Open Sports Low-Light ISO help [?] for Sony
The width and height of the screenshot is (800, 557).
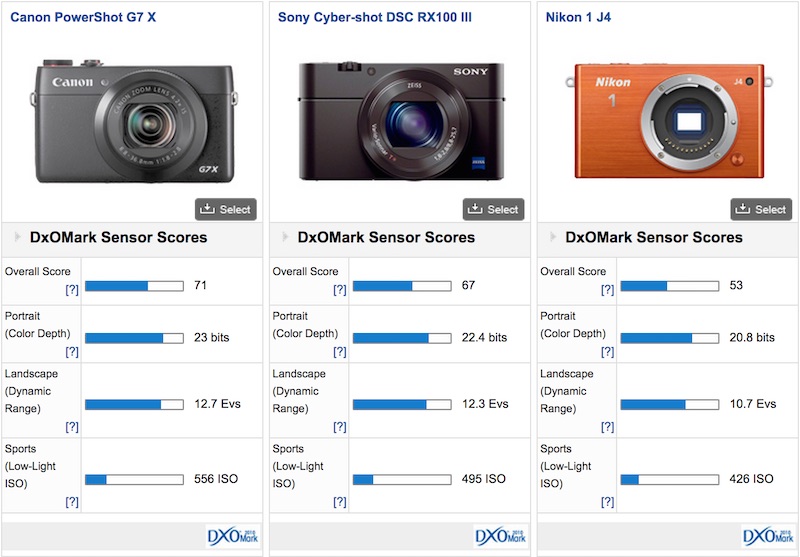340,502
